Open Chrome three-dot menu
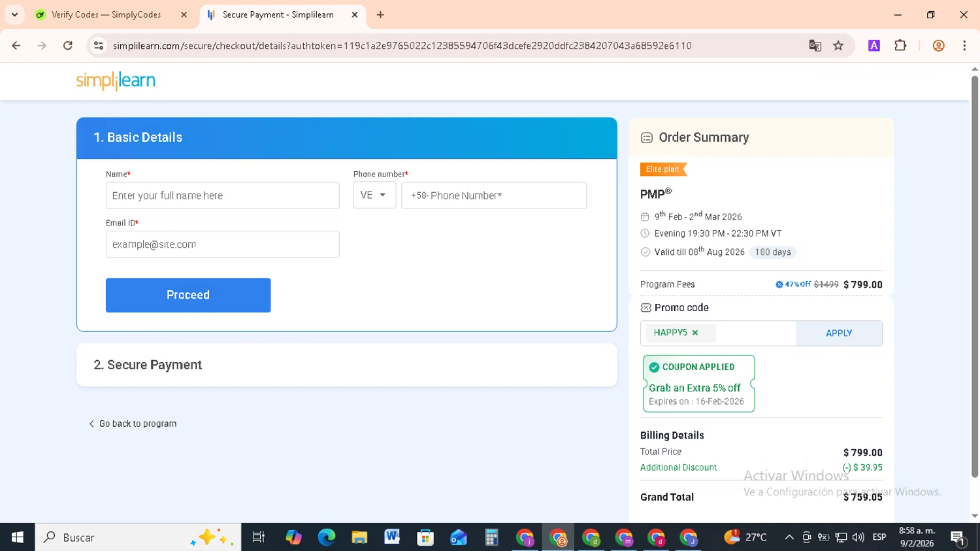 (x=964, y=46)
